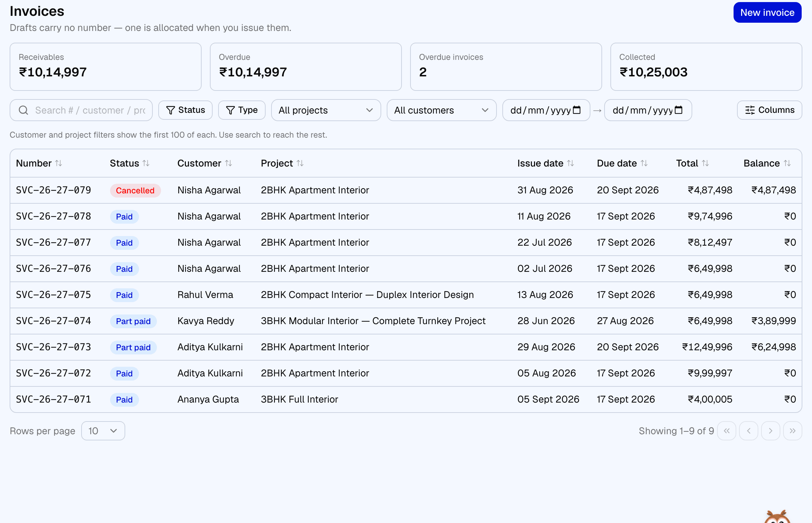Sort by Total column sort icon

coord(706,163)
